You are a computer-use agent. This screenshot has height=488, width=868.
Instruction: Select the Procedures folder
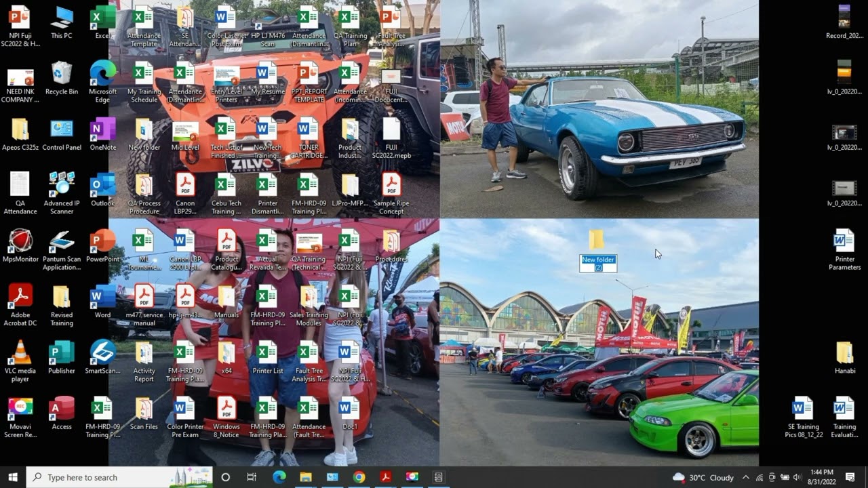pyautogui.click(x=391, y=246)
